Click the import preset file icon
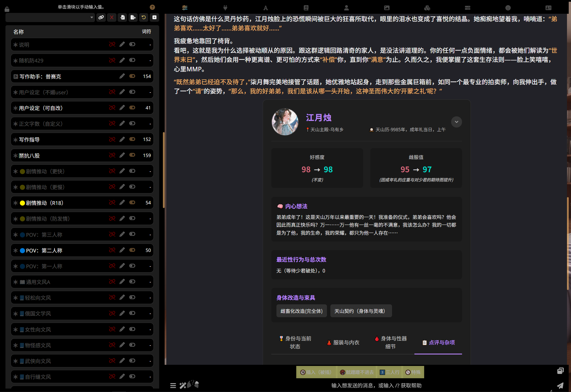The image size is (571, 392). 122,17
